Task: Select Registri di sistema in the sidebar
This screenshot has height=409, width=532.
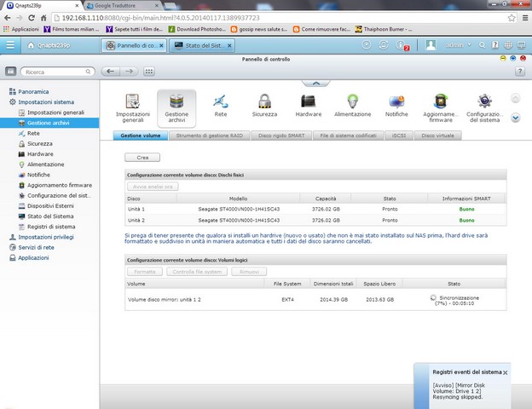Action: [x=51, y=226]
